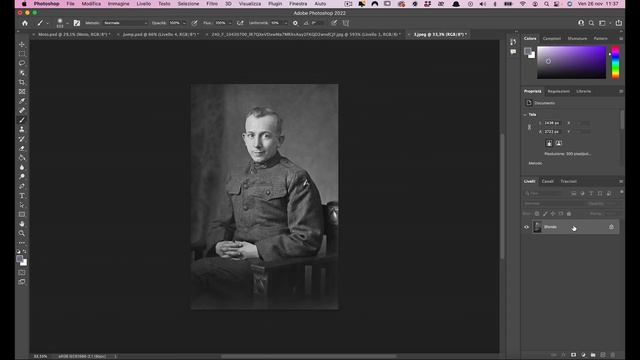The width and height of the screenshot is (640, 360).
Task: Select the Path Selection tool
Action: (22, 205)
